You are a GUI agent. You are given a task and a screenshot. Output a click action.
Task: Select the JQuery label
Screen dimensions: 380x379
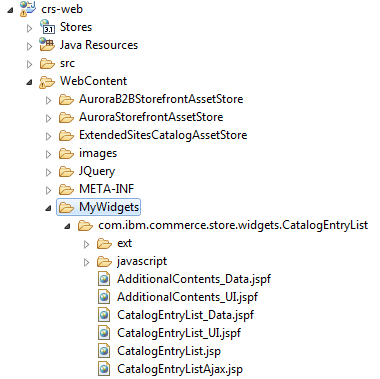(97, 171)
